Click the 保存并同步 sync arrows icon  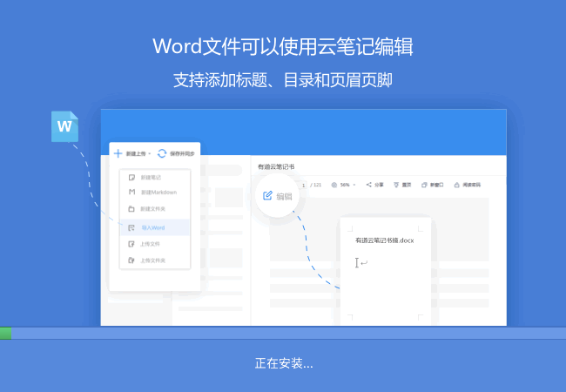coord(162,153)
